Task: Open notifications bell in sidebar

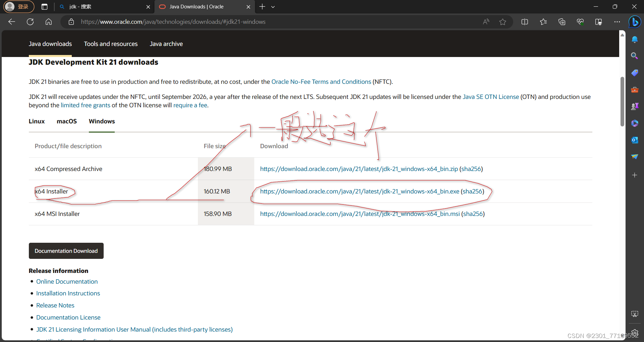Action: [635, 40]
